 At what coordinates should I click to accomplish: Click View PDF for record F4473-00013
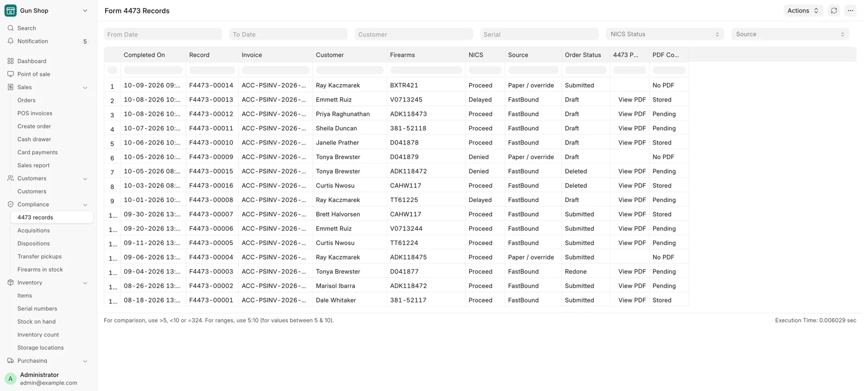click(x=632, y=99)
